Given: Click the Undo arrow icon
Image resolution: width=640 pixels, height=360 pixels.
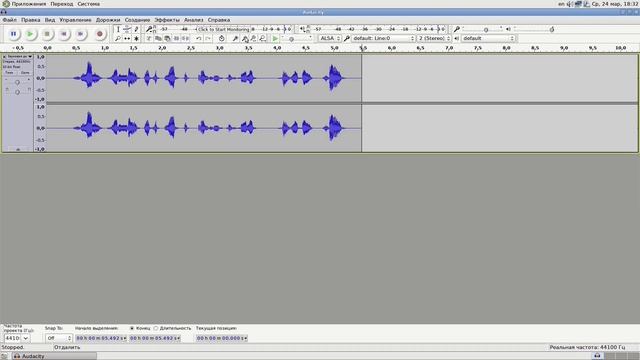Looking at the screenshot, I should (198, 38).
